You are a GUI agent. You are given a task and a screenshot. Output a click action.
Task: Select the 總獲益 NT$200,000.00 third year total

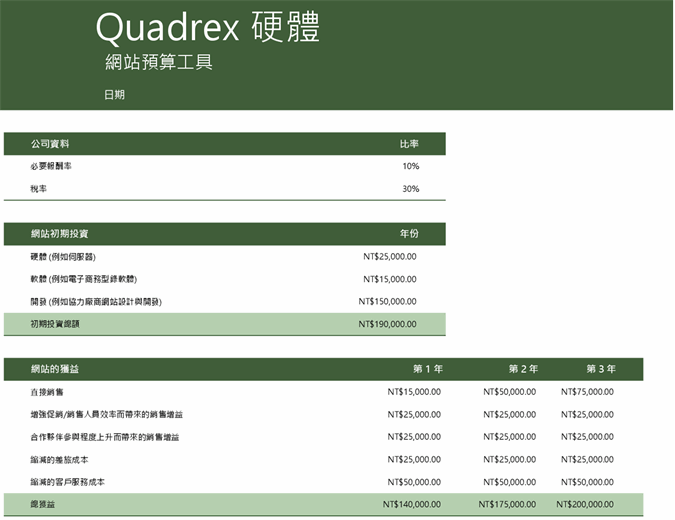(x=585, y=505)
